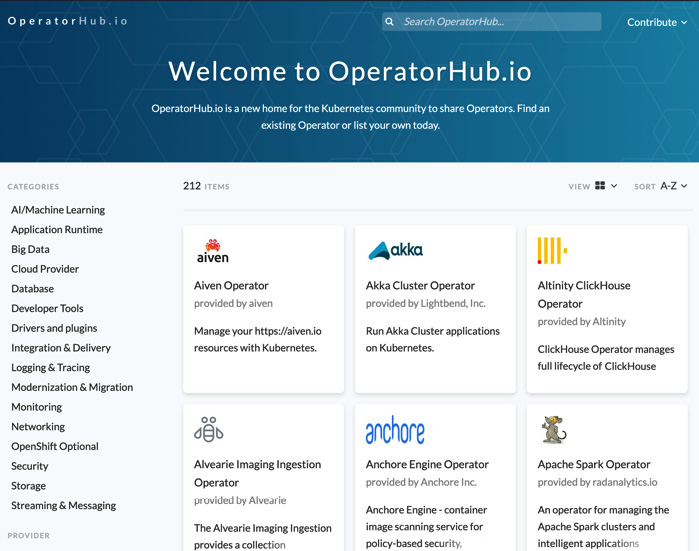Show the Networking category
This screenshot has height=551, width=699.
pyautogui.click(x=38, y=427)
